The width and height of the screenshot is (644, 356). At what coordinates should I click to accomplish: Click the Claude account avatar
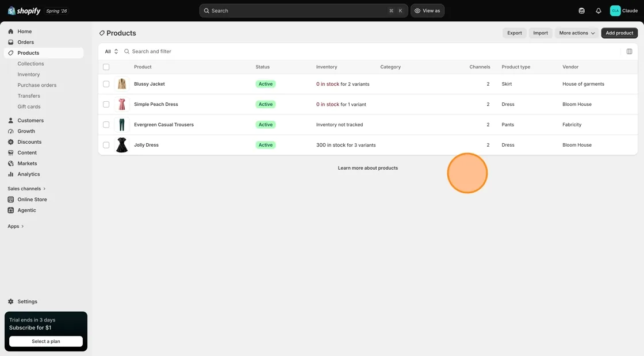point(615,11)
